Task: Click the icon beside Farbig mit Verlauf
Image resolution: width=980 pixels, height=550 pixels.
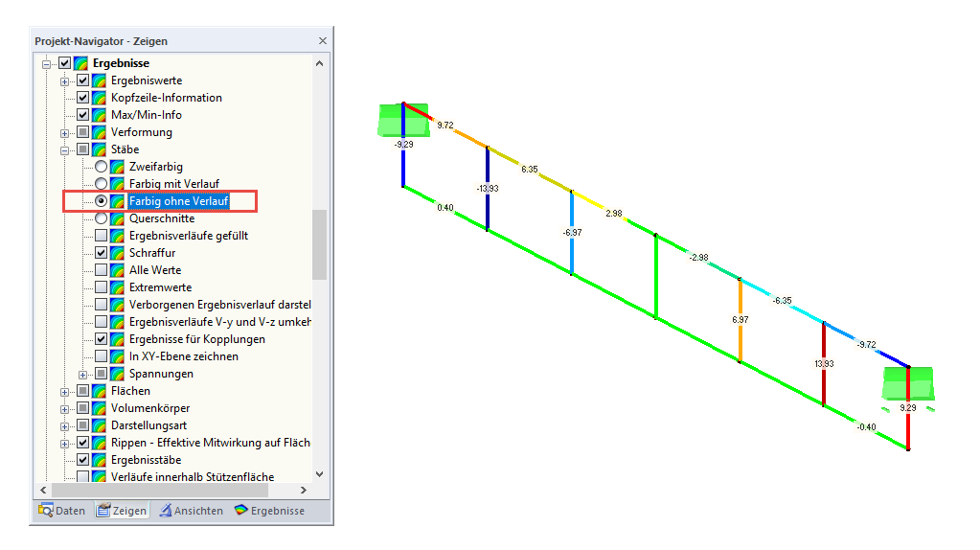Action: (x=117, y=184)
